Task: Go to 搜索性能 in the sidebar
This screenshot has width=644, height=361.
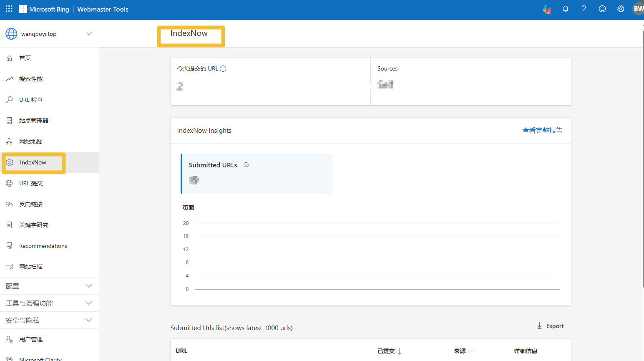Action: [x=31, y=79]
